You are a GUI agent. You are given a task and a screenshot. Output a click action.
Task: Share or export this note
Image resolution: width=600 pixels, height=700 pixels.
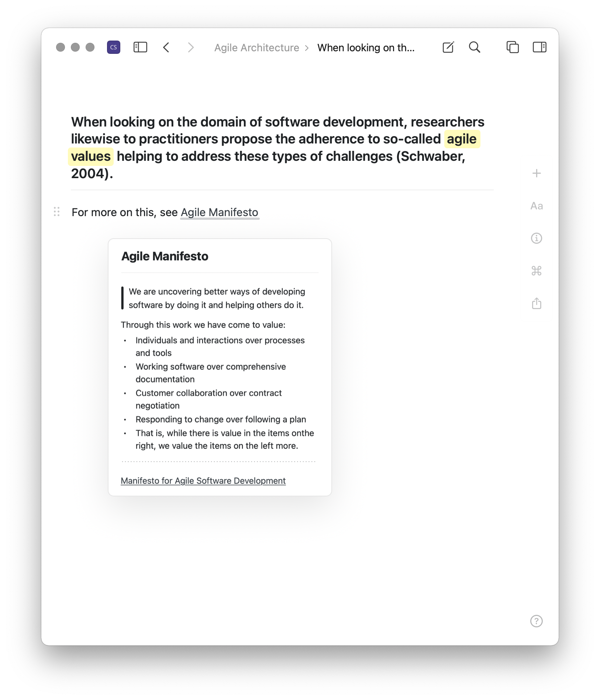pyautogui.click(x=537, y=303)
